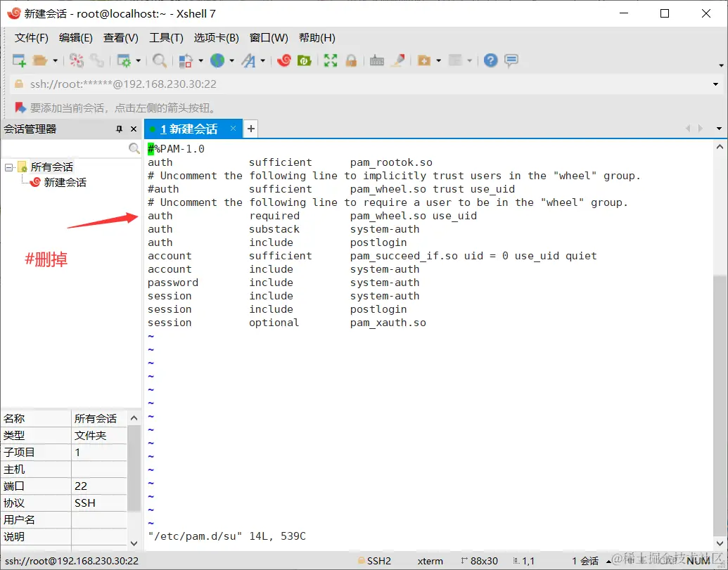
Task: Collapse the 所有会话 tree node
Action: [x=9, y=167]
